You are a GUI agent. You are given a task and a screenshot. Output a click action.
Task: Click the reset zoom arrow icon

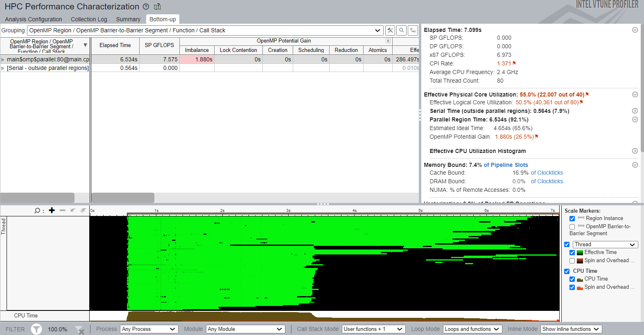pos(83,210)
